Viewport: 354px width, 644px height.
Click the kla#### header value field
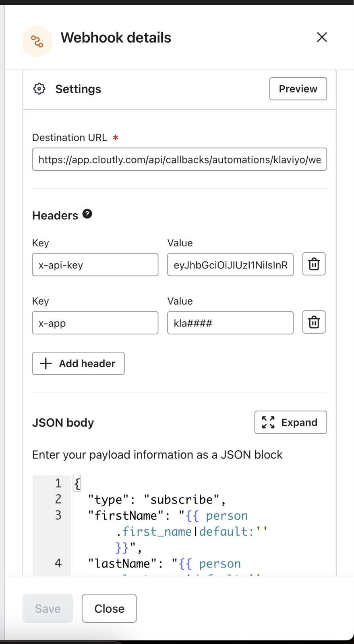[230, 323]
